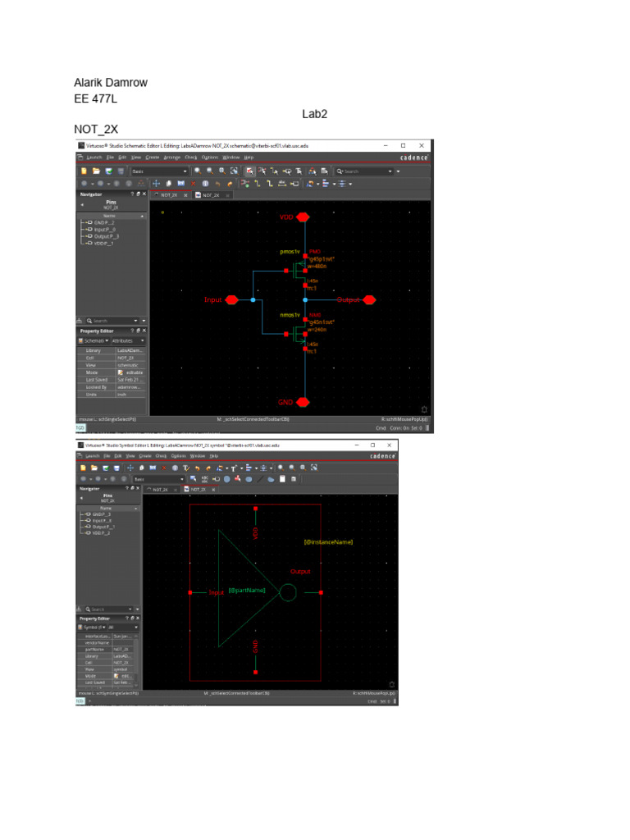Switch to second NOT_2X tab in Symbol Editor
This screenshot has width=630, height=840.
198,490
